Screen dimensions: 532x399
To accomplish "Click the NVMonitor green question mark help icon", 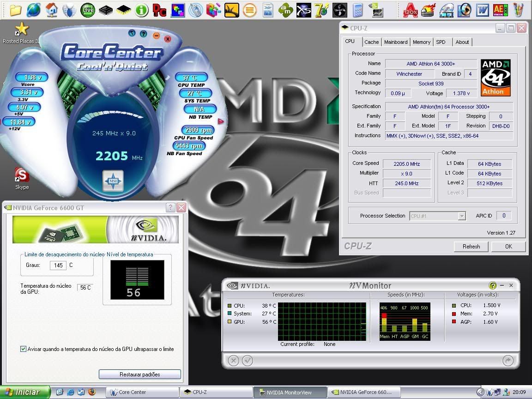I will (492, 285).
